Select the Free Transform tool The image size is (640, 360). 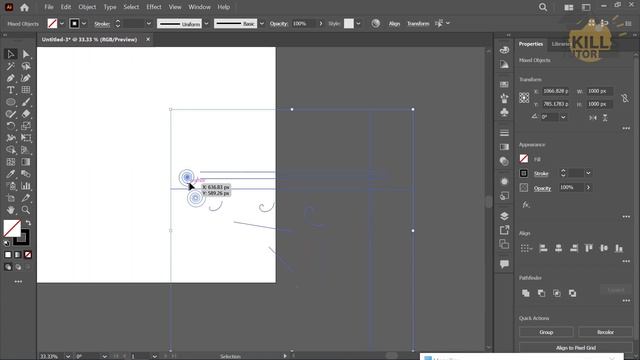pyautogui.click(x=26, y=138)
